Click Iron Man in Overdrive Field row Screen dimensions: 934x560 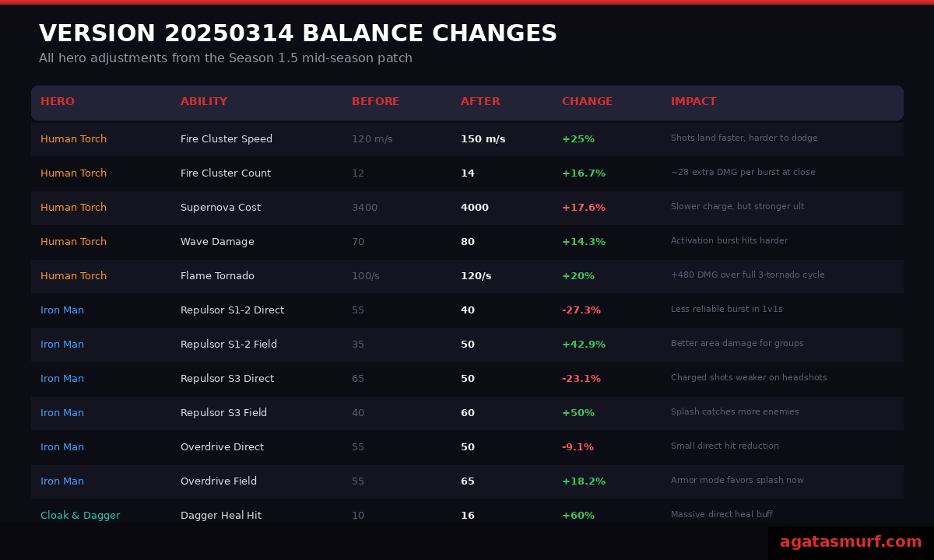coord(62,481)
